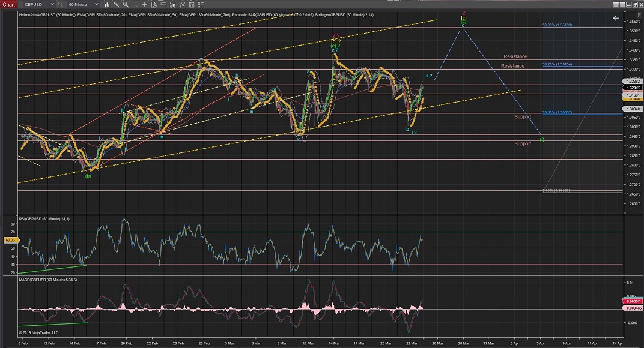Click the green (b) wave label
Viewport: 644px width, 348px height.
tap(88, 176)
